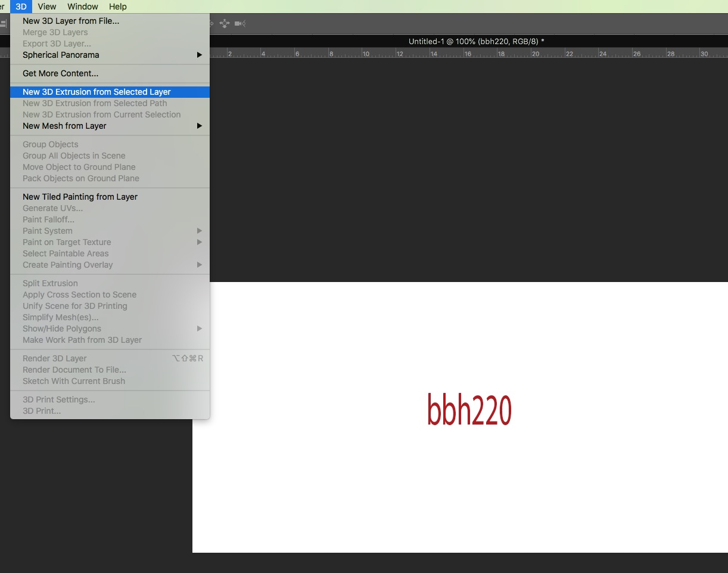
Task: Choose New 3D Extrusion from Selected Path
Action: coord(110,103)
